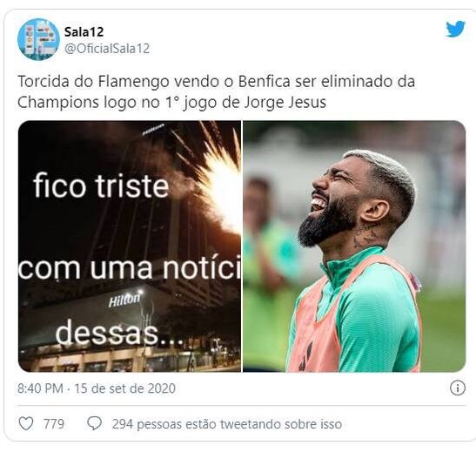Click the Sala12 display name
This screenshot has width=476, height=452.
(84, 32)
